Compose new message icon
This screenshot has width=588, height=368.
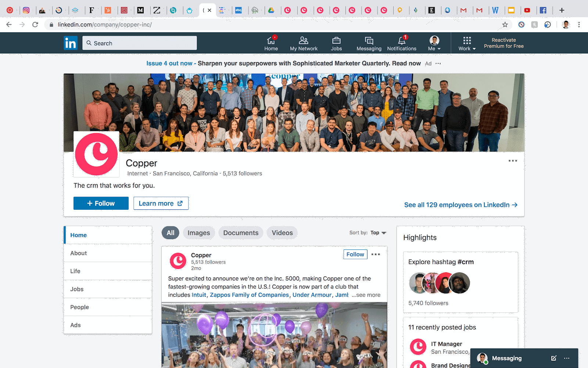coord(553,358)
